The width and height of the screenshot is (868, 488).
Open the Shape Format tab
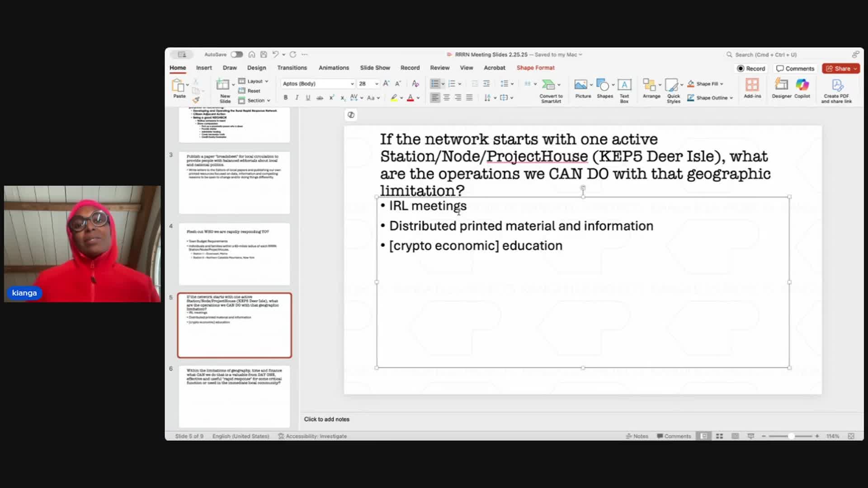pos(535,68)
